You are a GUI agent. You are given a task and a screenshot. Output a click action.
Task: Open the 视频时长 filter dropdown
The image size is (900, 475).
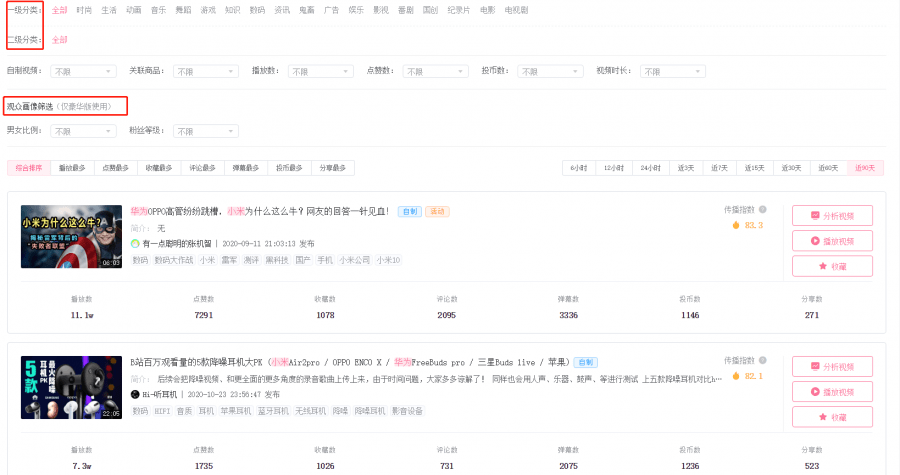point(673,71)
